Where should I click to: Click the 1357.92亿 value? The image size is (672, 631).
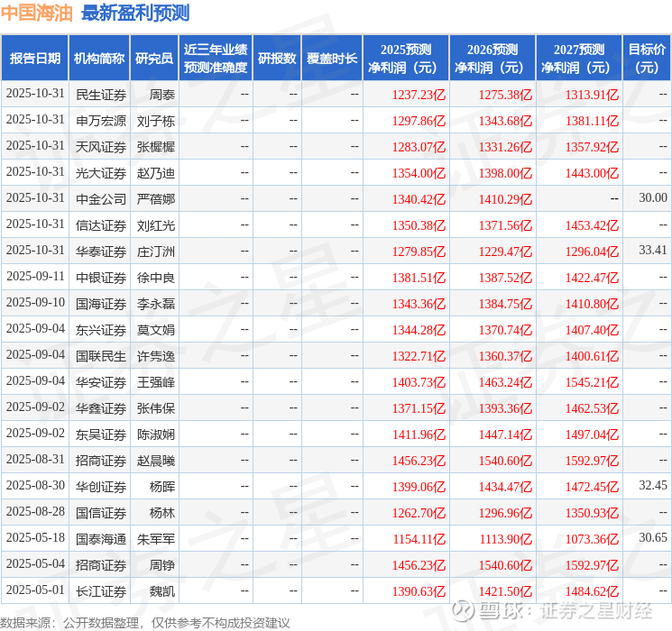[x=592, y=147]
